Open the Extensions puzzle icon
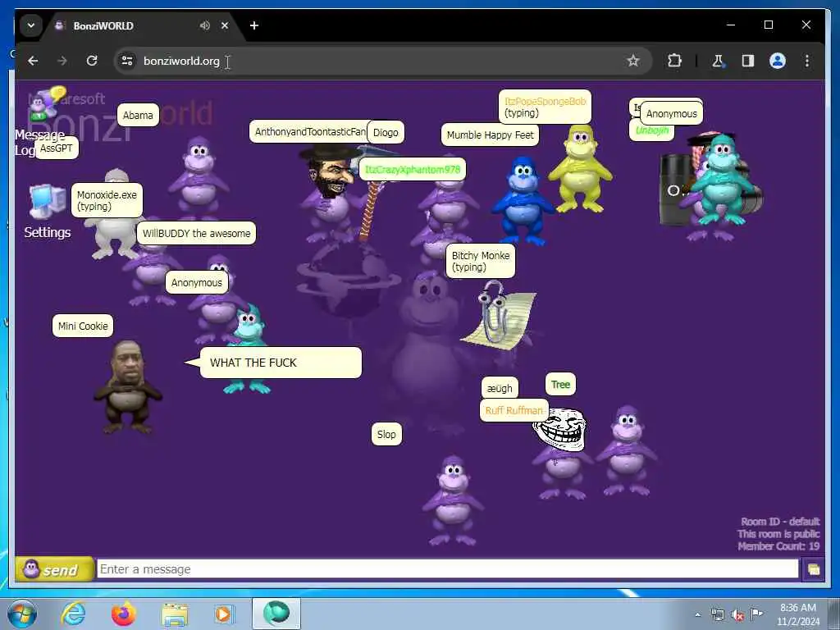 point(675,61)
